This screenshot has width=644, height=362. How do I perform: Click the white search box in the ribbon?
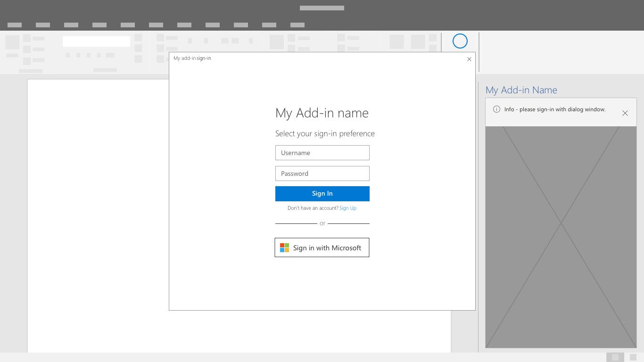click(96, 41)
